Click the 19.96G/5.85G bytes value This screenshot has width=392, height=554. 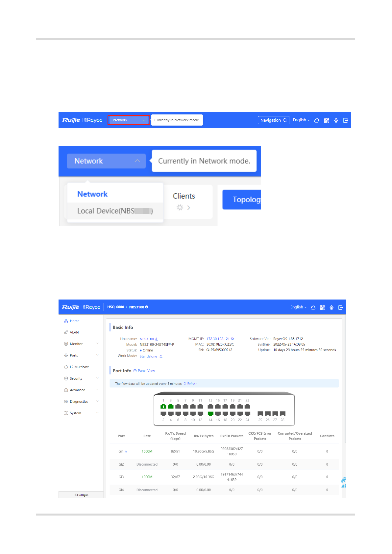coord(204,451)
